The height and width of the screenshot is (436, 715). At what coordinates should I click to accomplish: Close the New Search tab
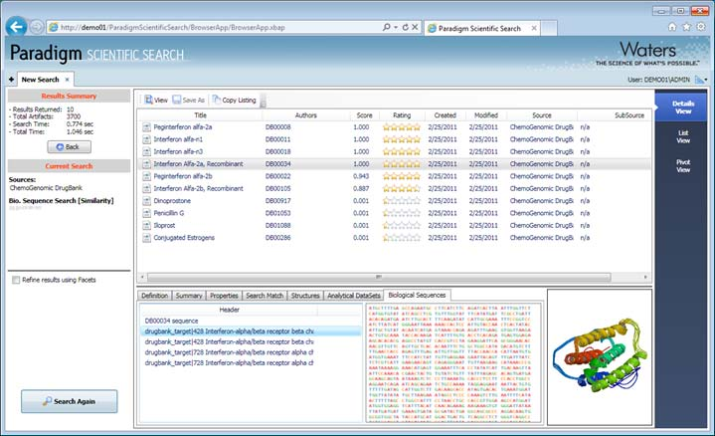click(67, 79)
